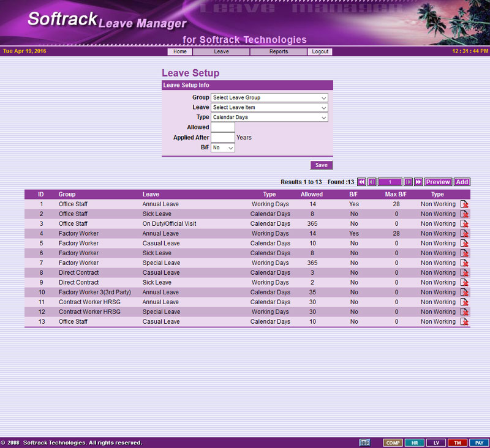Delete row 13 Office Staff Casual Leave
490x448 pixels.
(464, 322)
